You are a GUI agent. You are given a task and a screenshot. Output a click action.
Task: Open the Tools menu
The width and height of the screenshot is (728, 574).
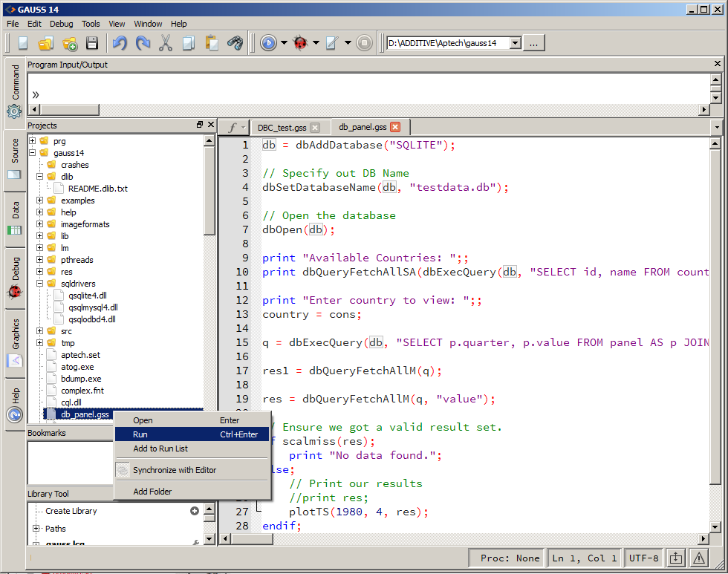tap(91, 24)
